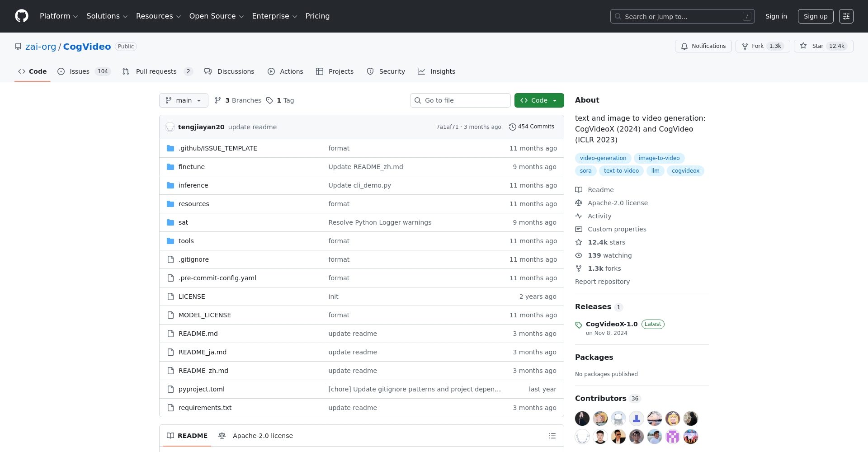868x452 pixels.
Task: Star the CogVideo repository
Action: [823, 46]
